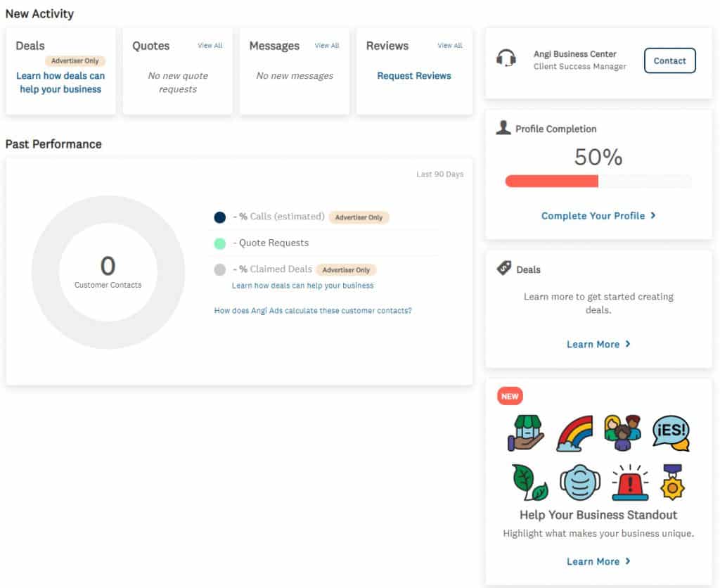Click Learn More under Deals panel

598,344
